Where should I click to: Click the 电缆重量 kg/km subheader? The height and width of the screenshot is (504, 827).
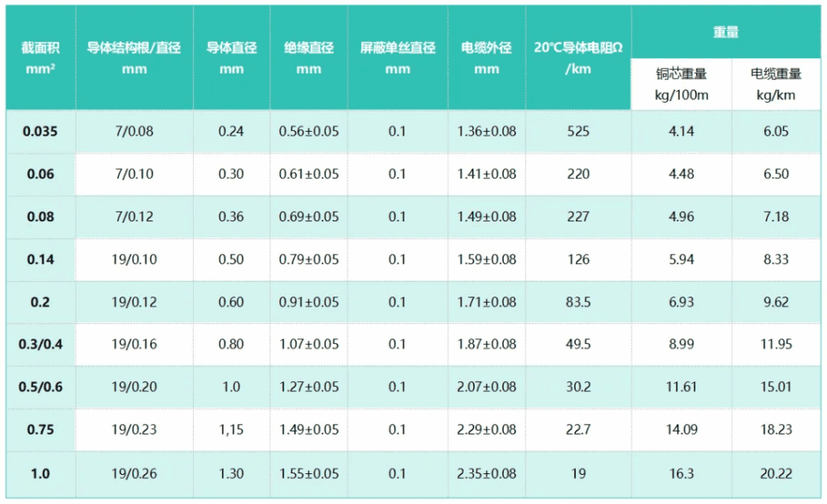coord(775,84)
